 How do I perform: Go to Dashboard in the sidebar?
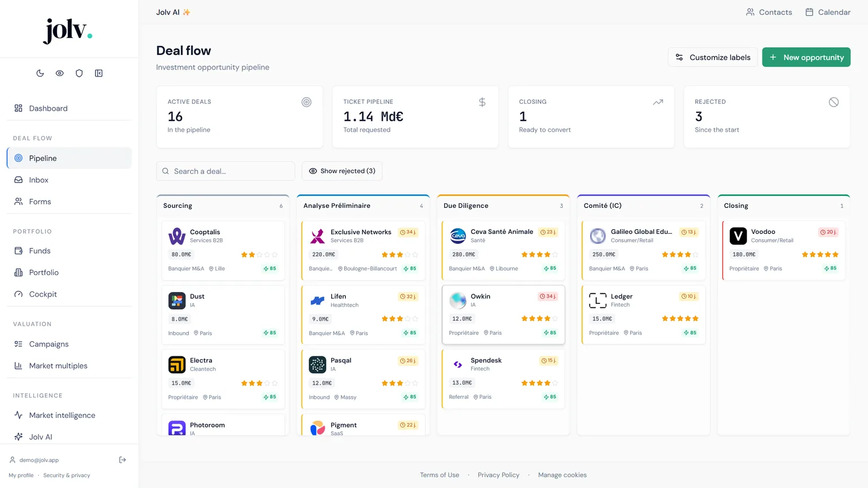coord(69,108)
